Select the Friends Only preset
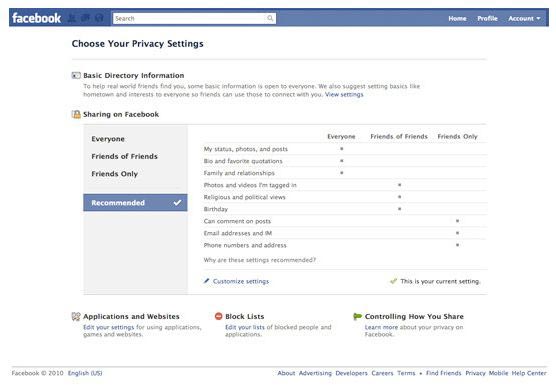This screenshot has width=556, height=386. pyautogui.click(x=115, y=174)
